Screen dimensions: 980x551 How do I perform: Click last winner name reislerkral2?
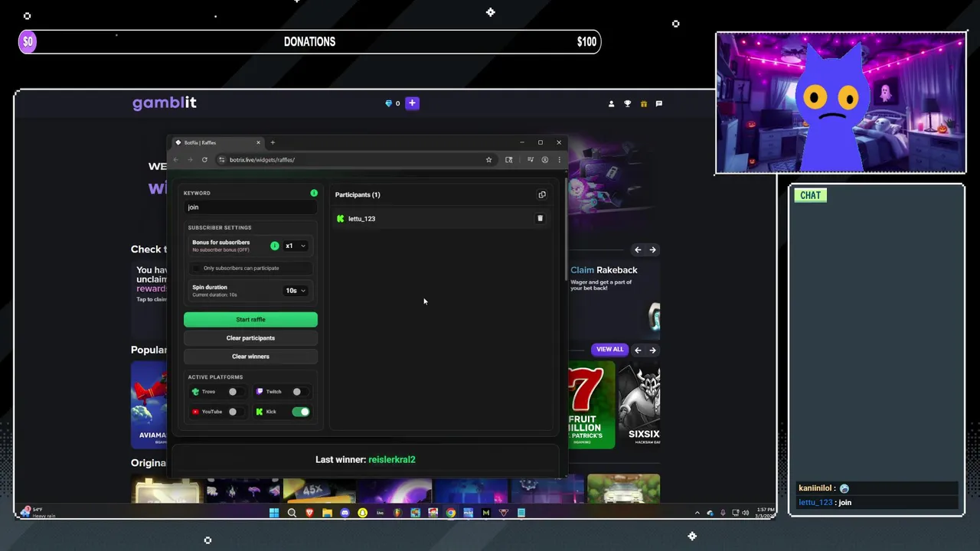click(391, 460)
